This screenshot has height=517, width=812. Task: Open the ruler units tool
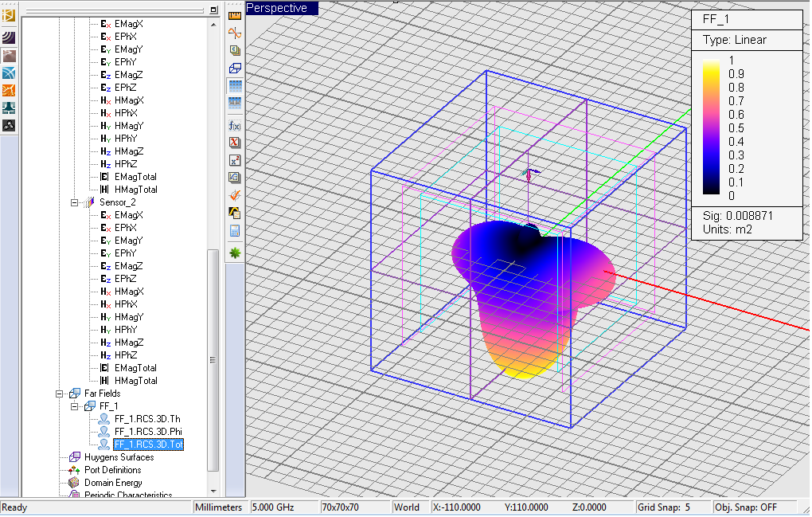point(235,16)
